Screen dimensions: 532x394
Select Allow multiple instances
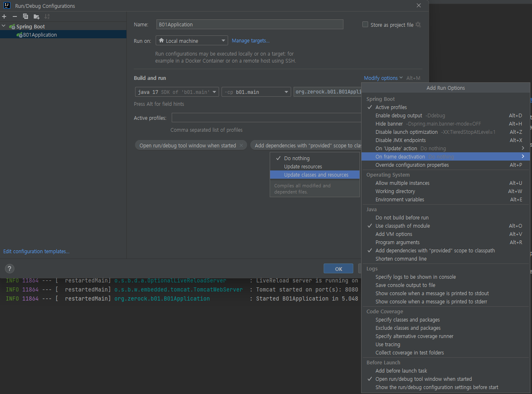(446, 183)
